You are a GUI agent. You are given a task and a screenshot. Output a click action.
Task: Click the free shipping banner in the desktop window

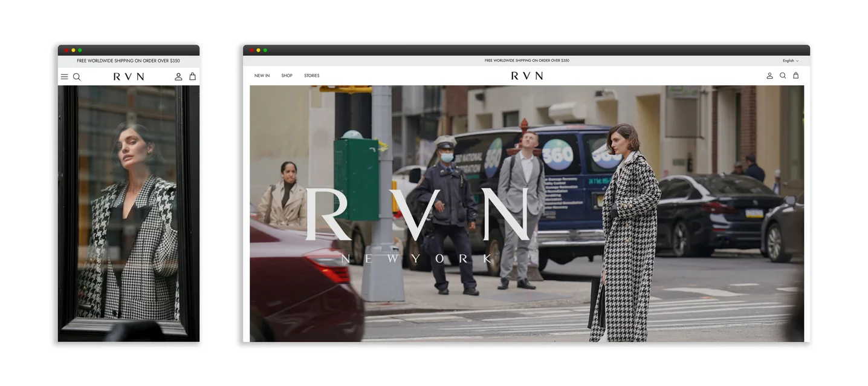click(526, 61)
